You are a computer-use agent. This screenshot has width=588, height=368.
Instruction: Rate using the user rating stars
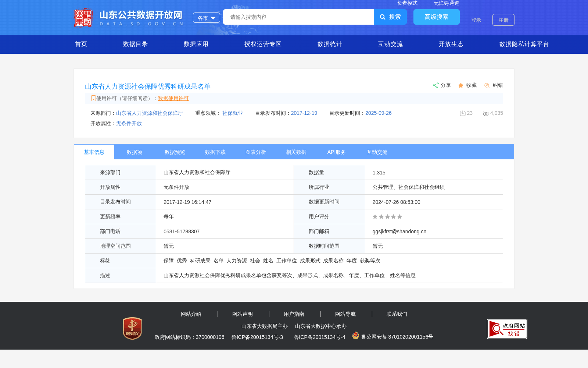pyautogui.click(x=387, y=217)
